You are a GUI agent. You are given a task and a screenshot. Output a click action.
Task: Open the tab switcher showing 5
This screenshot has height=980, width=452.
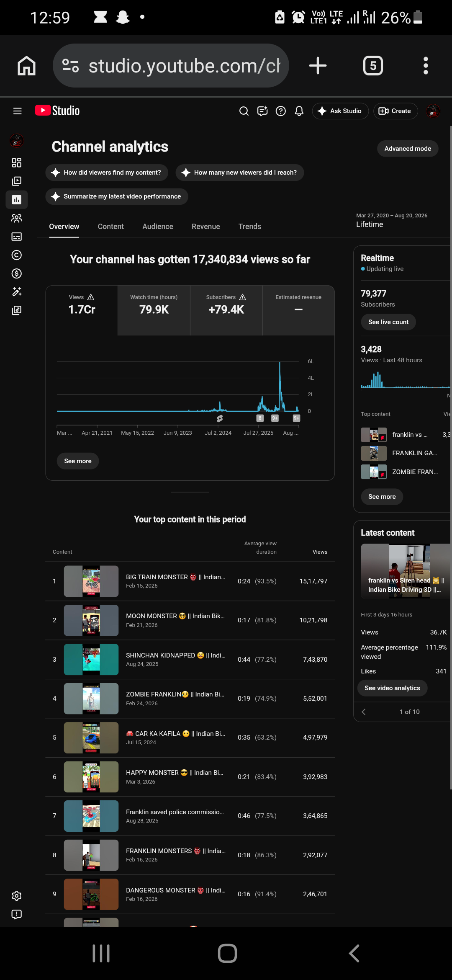[373, 66]
